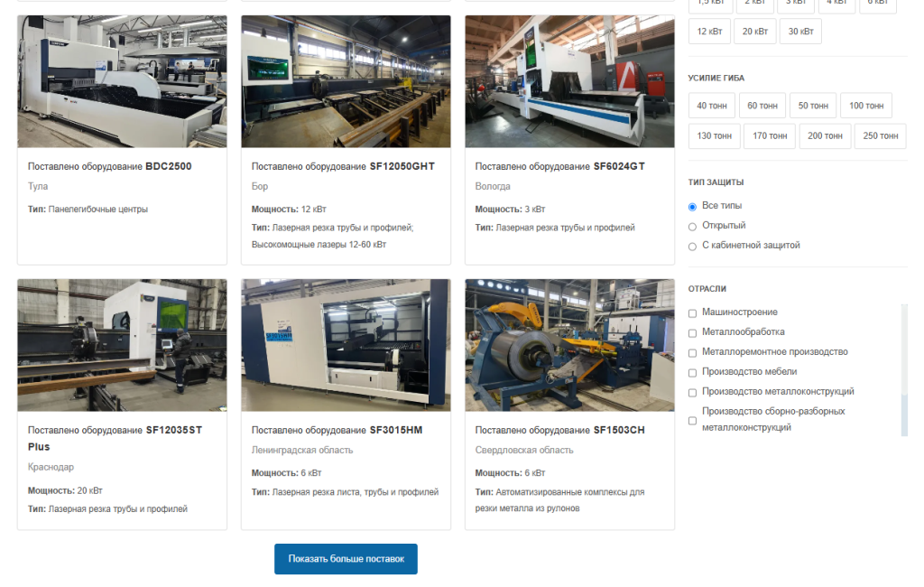Click the 'Свердловская область' location text
This screenshot has width=924, height=587.
click(524, 450)
